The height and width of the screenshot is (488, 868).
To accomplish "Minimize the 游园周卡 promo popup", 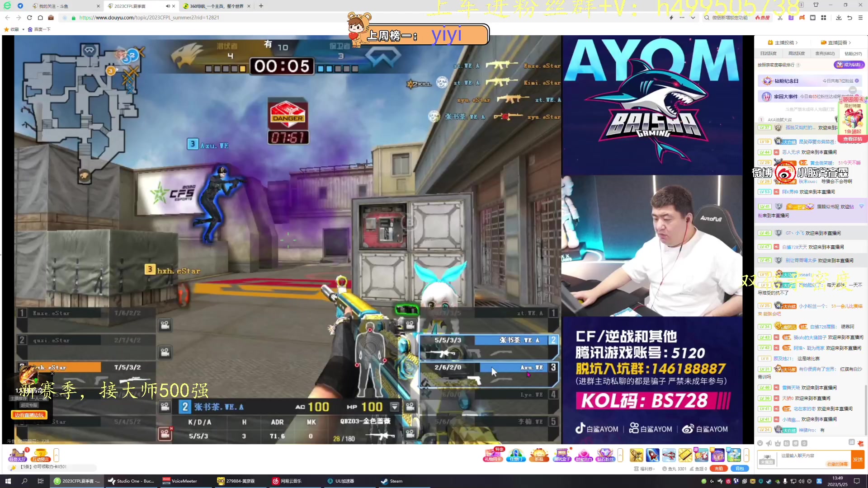I will click(853, 89).
